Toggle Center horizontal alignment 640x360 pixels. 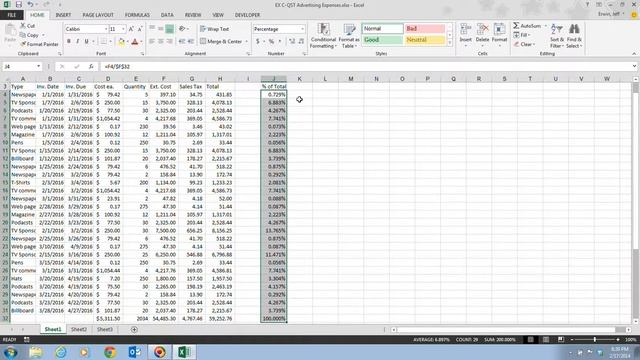coord(161,42)
